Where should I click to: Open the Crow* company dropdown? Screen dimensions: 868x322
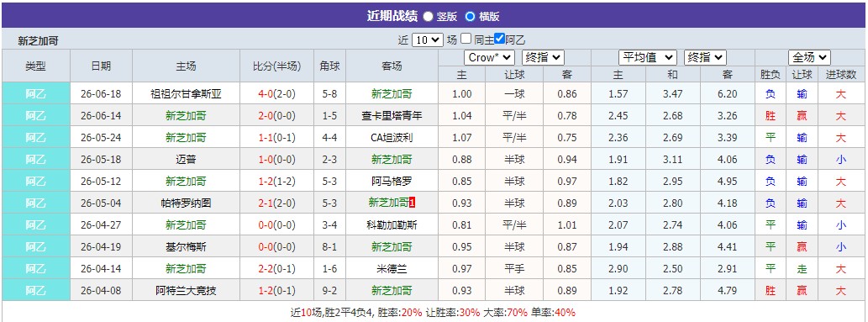click(x=489, y=58)
